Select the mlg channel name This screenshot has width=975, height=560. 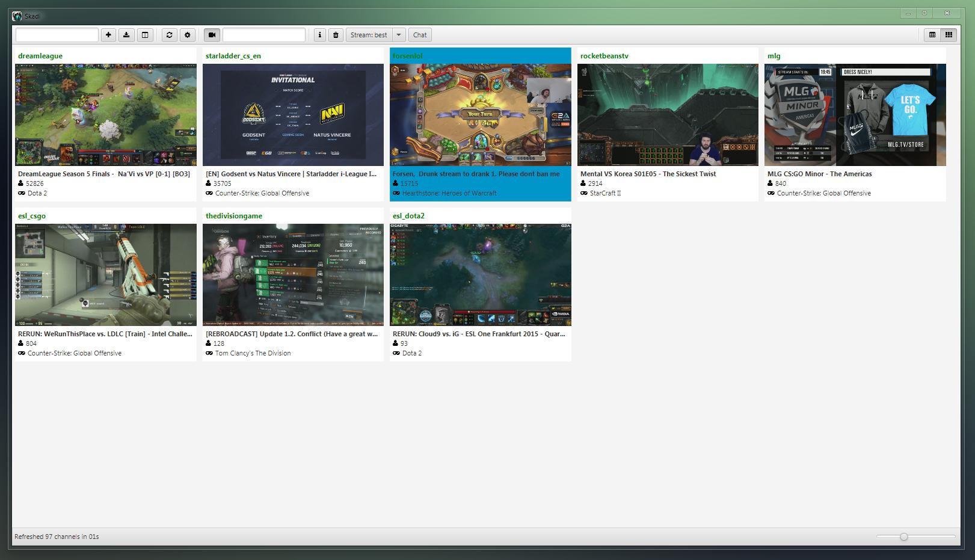(x=774, y=56)
